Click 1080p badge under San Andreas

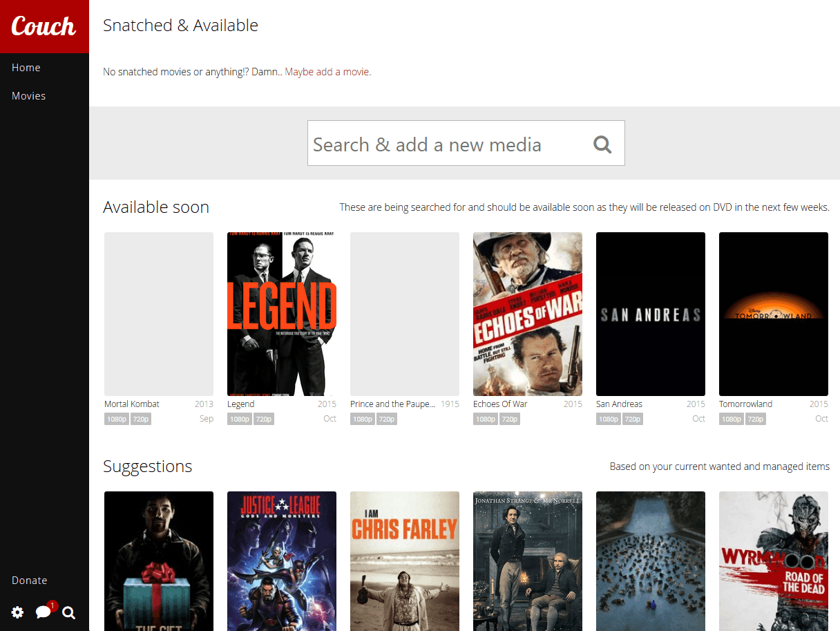coord(609,419)
